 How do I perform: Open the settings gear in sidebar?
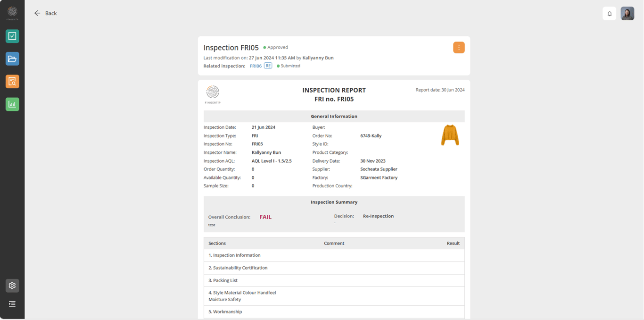[x=12, y=286]
